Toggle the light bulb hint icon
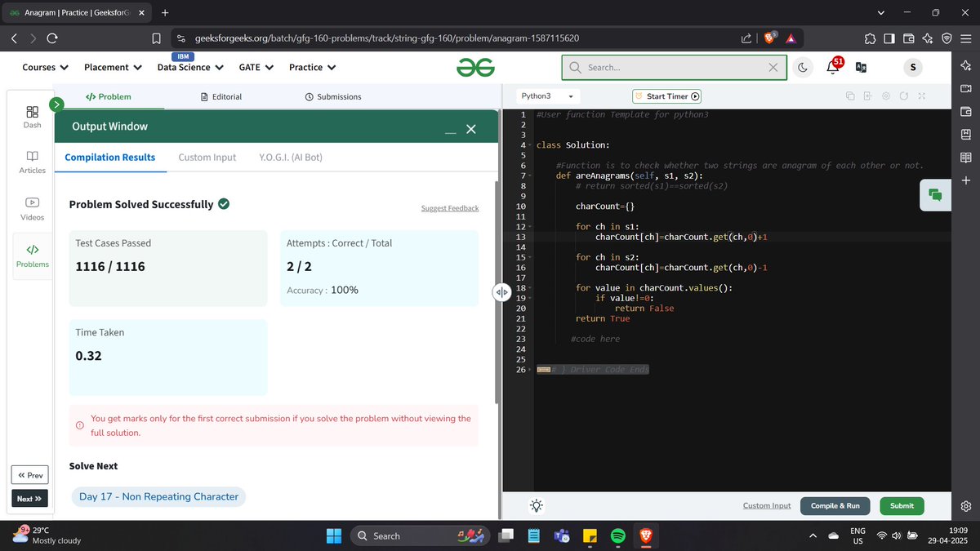The height and width of the screenshot is (551, 980). pyautogui.click(x=537, y=505)
